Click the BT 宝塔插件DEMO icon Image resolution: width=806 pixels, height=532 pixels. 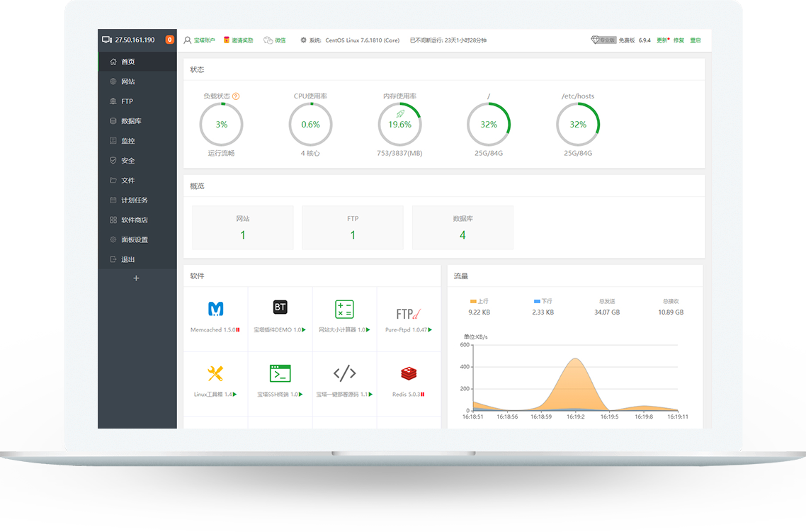280,307
